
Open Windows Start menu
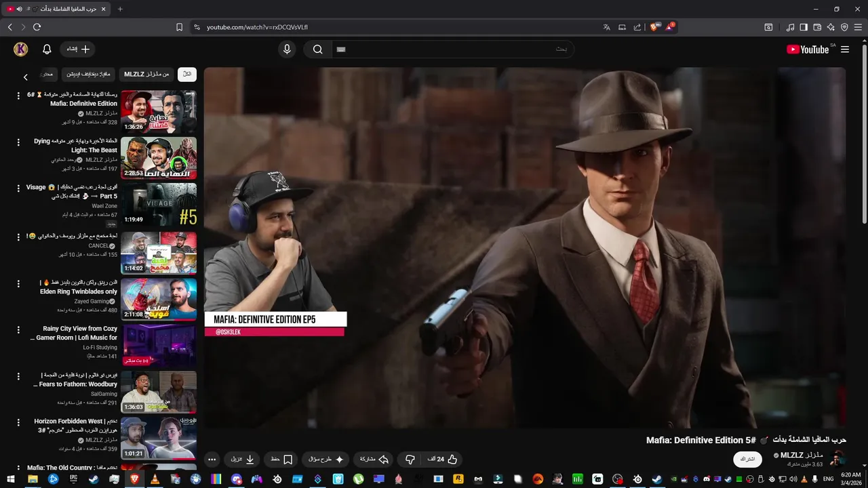click(12, 479)
